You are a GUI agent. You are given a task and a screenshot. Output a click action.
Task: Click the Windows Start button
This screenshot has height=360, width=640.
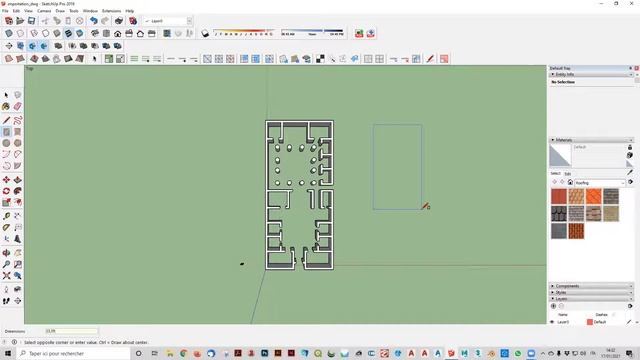point(8,353)
